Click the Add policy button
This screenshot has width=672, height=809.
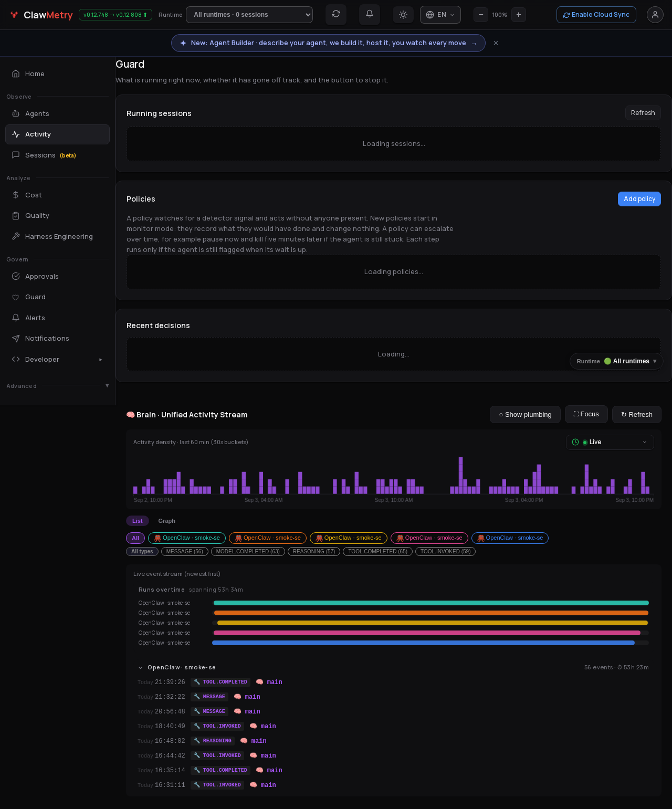pyautogui.click(x=639, y=199)
